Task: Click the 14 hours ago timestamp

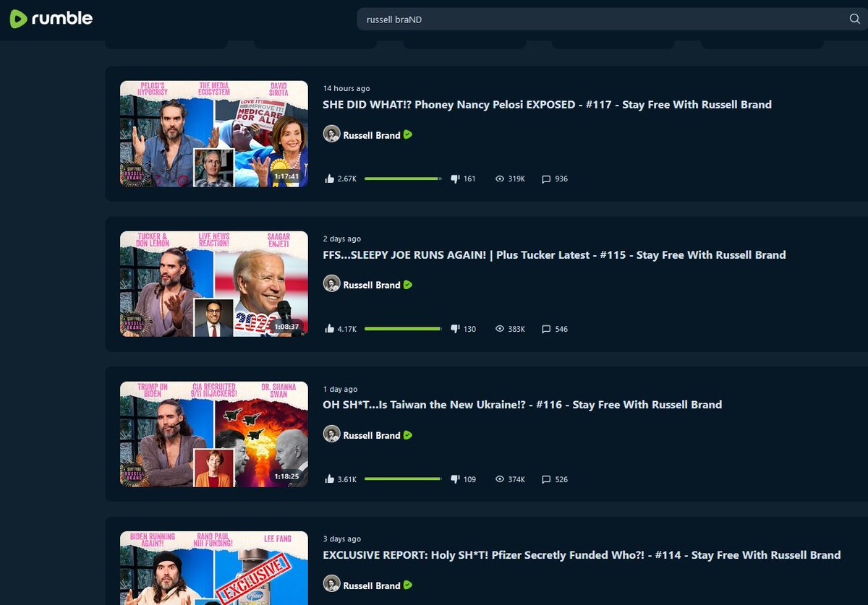Action: [x=346, y=88]
